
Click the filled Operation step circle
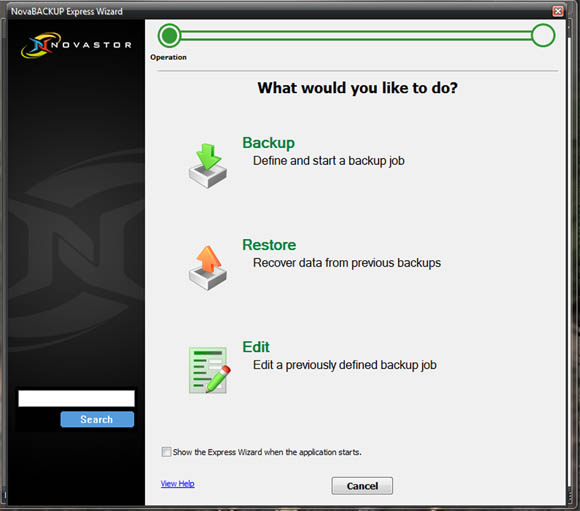pos(169,36)
